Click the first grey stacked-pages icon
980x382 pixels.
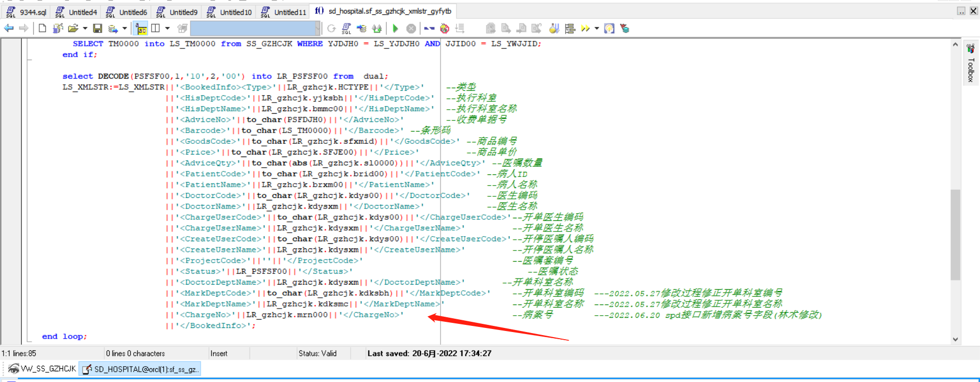tap(491, 29)
